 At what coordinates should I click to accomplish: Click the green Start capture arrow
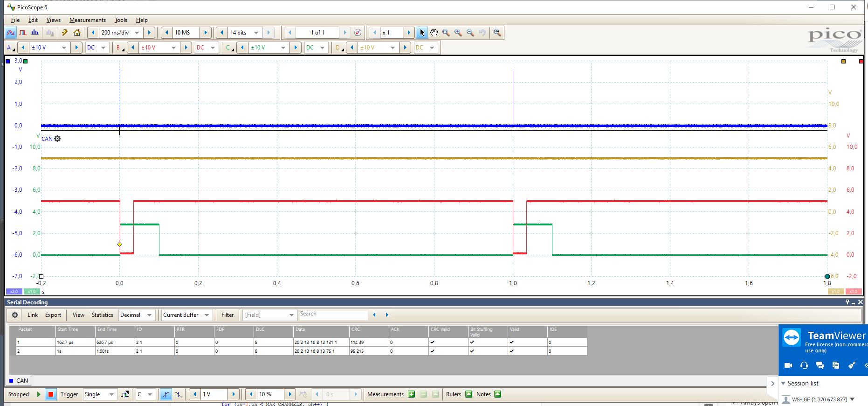pos(39,394)
